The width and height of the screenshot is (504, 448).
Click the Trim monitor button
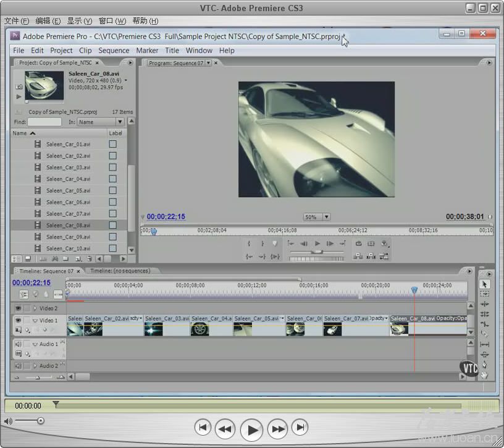tap(384, 256)
